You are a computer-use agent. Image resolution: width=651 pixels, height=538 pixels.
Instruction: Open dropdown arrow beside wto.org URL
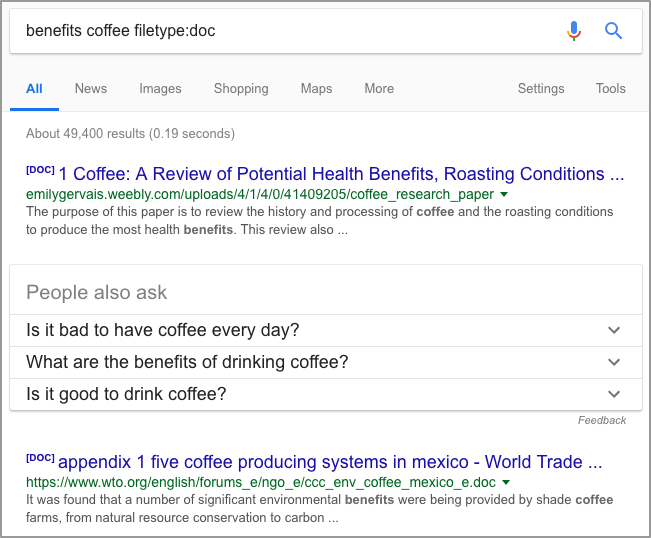coord(506,482)
